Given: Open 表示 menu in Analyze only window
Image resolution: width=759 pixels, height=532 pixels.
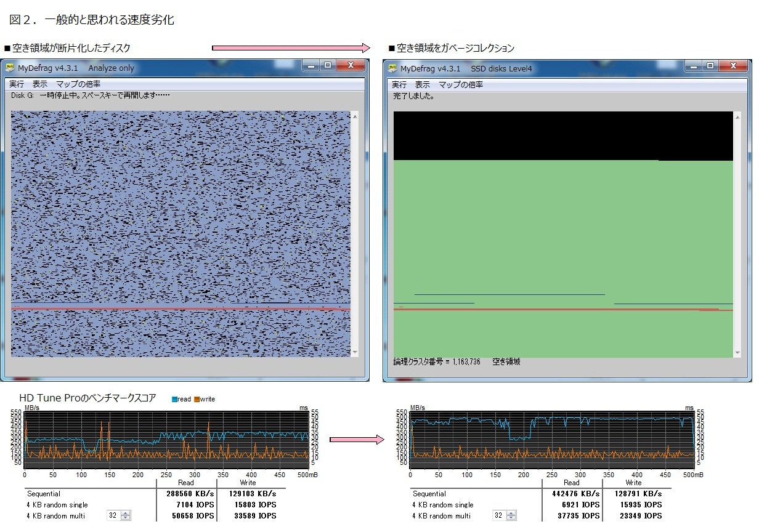Looking at the screenshot, I should (x=40, y=84).
